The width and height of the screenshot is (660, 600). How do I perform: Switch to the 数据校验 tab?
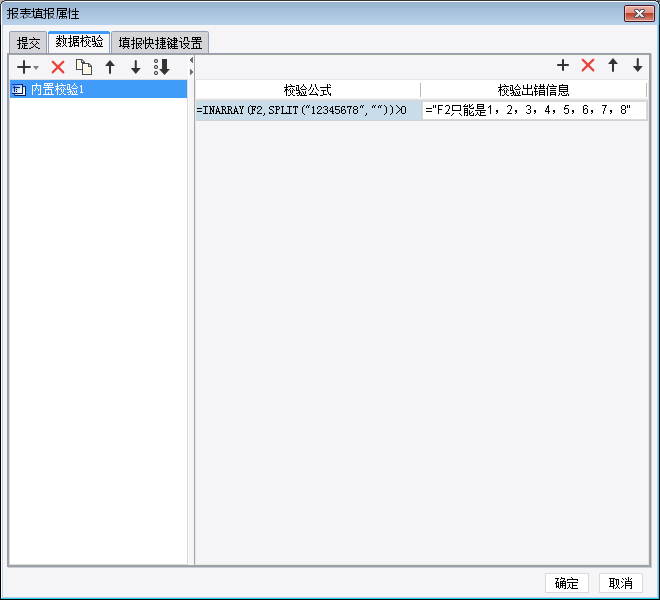point(79,42)
